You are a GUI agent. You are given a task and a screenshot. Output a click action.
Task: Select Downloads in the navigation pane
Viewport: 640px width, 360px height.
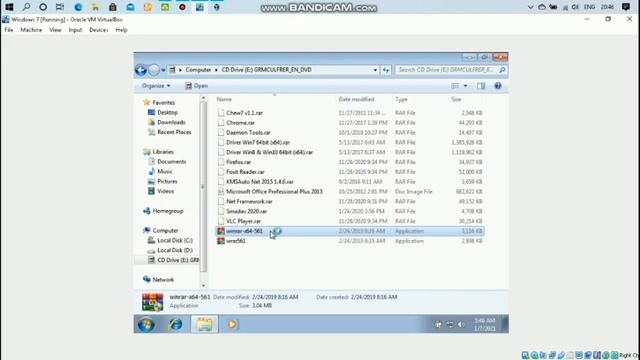coord(171,122)
